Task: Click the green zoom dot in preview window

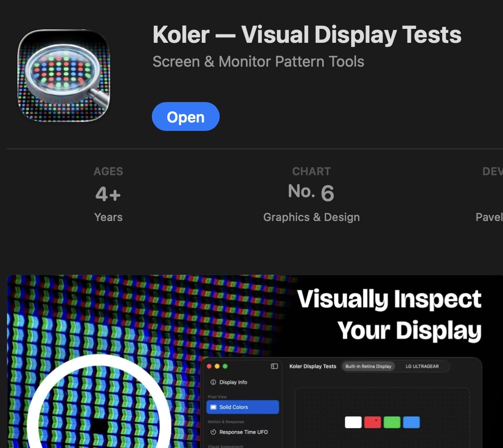Action: tap(225, 366)
